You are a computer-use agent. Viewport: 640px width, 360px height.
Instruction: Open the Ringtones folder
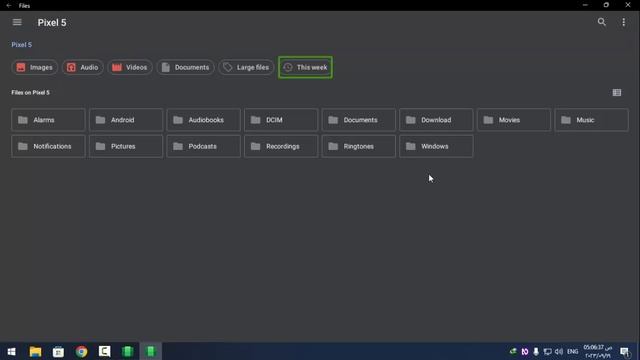pos(358,146)
